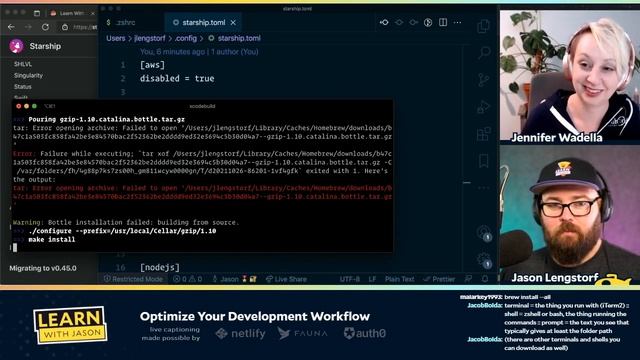
Task: Open the Bookmarks icon in activity bar
Action: click(x=484, y=161)
